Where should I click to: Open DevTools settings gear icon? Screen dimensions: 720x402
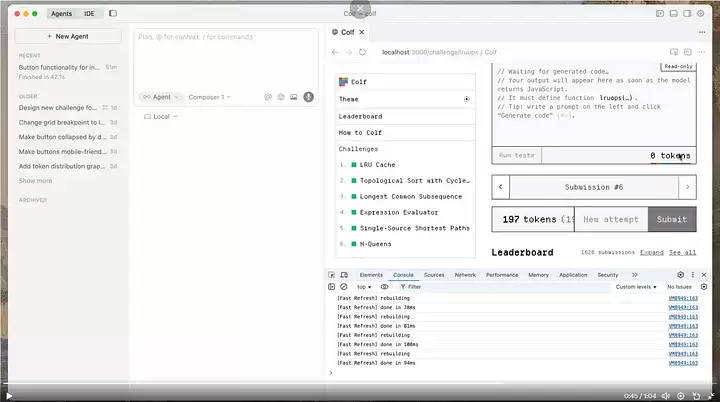pyautogui.click(x=680, y=274)
